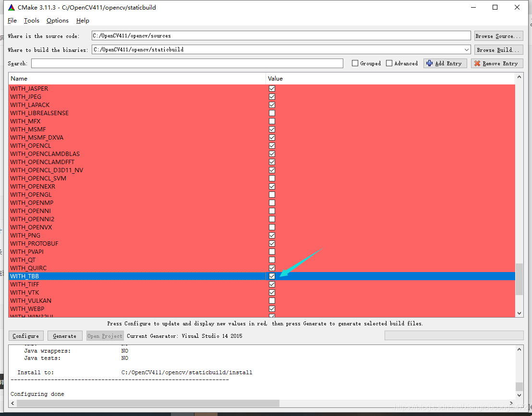Click the install path text in log

[187, 372]
